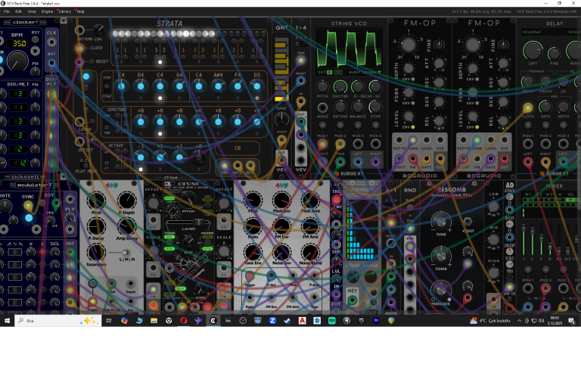This screenshot has height=392, width=581.
Task: Click Delay CLOCK input jack
Action: pyautogui.click(x=528, y=107)
